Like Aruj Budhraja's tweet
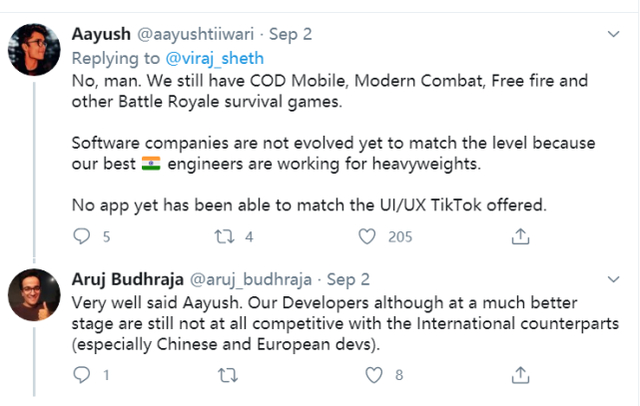Viewport: 640px width, 406px height. pyautogui.click(x=375, y=375)
